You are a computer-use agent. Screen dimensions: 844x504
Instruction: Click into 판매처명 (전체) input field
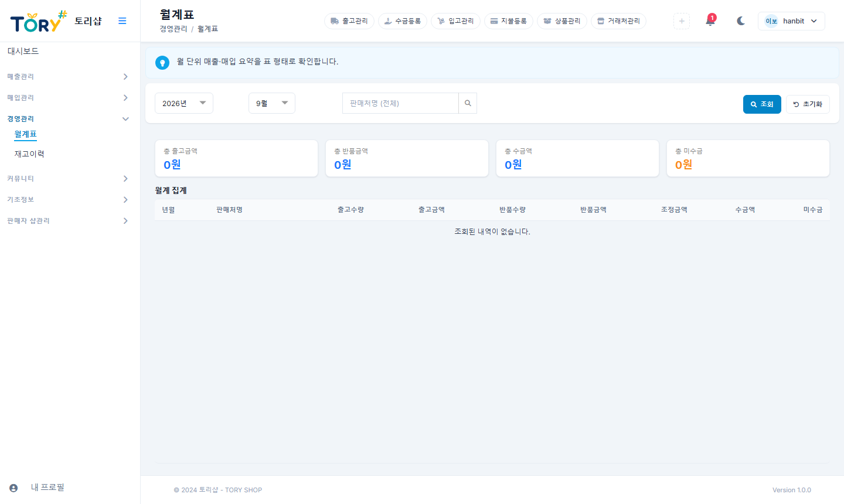(400, 103)
